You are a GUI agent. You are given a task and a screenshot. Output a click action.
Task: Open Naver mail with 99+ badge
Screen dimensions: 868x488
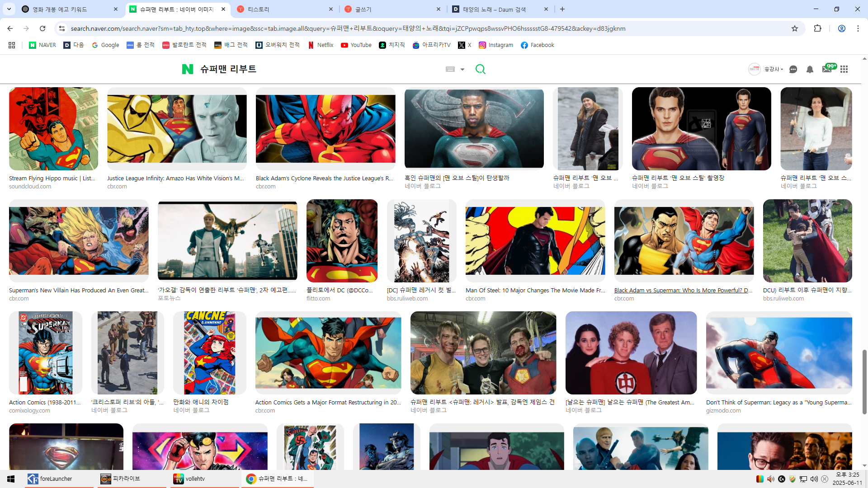[x=827, y=69]
